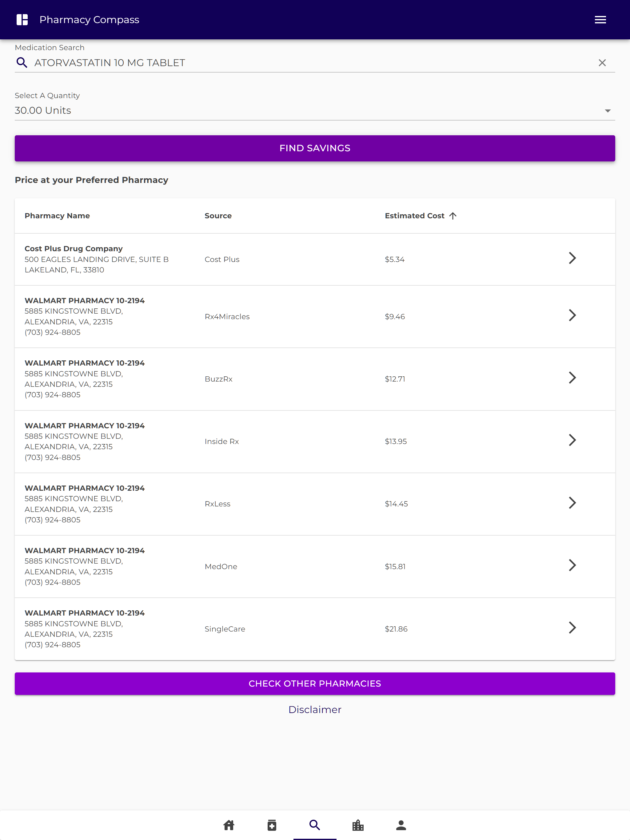Click the MedOne source cell
Image resolution: width=630 pixels, height=840 pixels.
[x=221, y=567]
